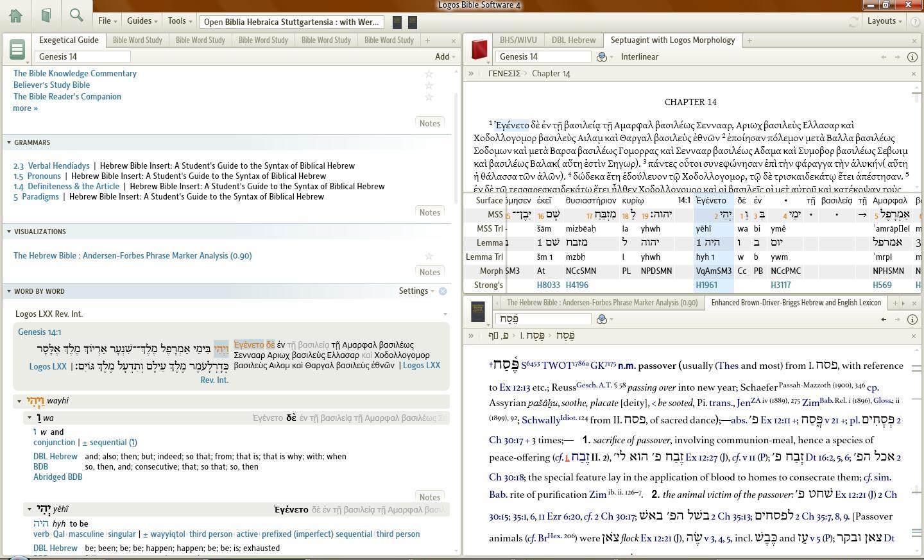The image size is (924, 560).
Task: Open the info icon on the Septuagint panel
Action: [912, 56]
